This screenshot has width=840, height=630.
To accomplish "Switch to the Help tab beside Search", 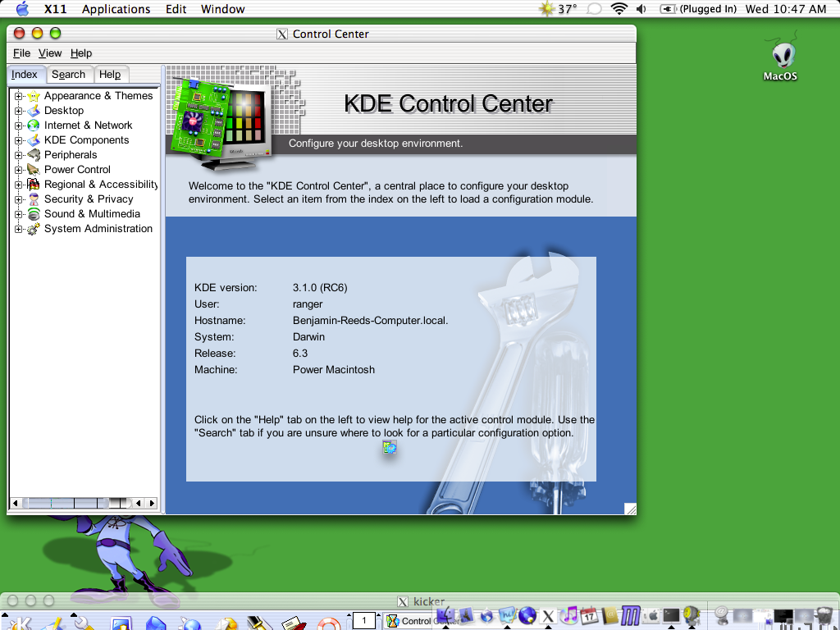I will (110, 75).
